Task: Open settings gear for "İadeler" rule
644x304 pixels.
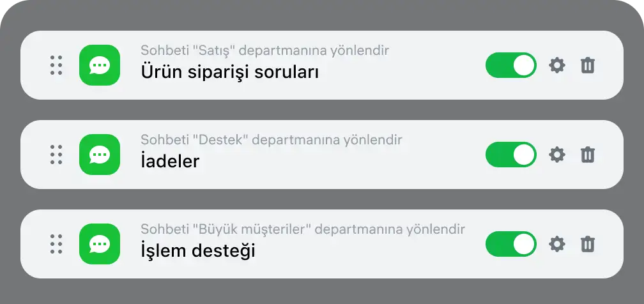Action: [x=557, y=155]
